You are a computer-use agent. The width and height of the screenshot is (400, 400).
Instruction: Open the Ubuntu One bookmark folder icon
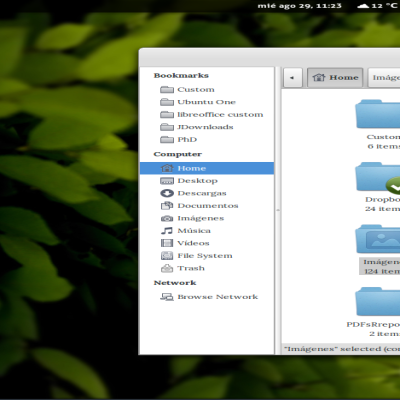pos(167,102)
